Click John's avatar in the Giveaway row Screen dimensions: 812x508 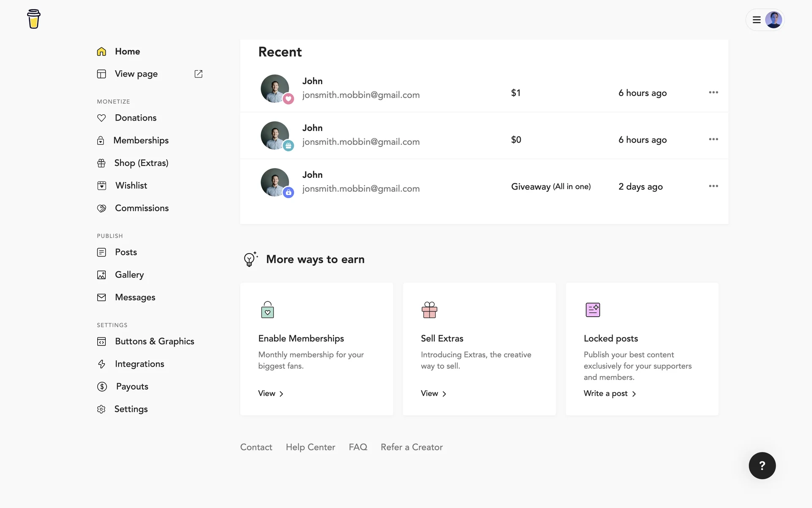(275, 182)
